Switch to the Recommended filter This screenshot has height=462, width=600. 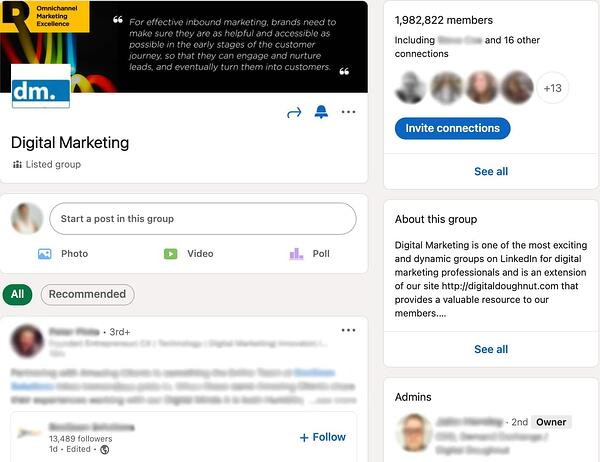tap(87, 294)
